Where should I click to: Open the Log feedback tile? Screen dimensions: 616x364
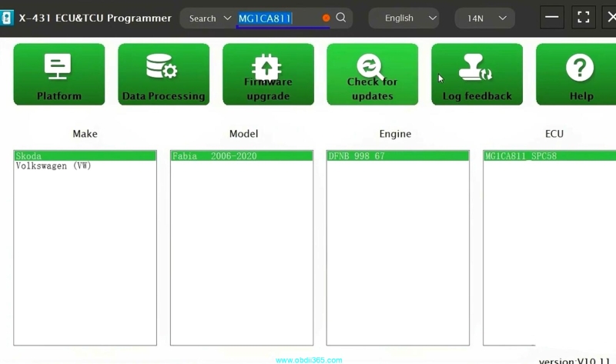tap(477, 74)
